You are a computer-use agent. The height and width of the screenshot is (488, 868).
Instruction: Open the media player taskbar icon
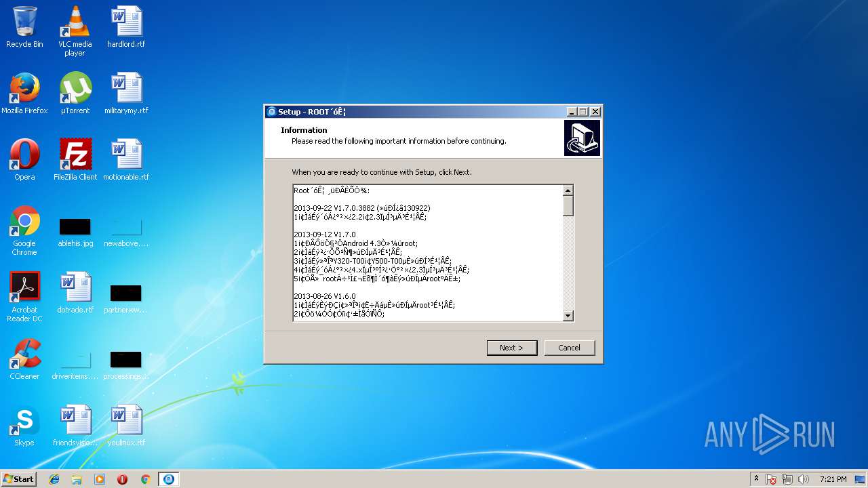[x=100, y=479]
